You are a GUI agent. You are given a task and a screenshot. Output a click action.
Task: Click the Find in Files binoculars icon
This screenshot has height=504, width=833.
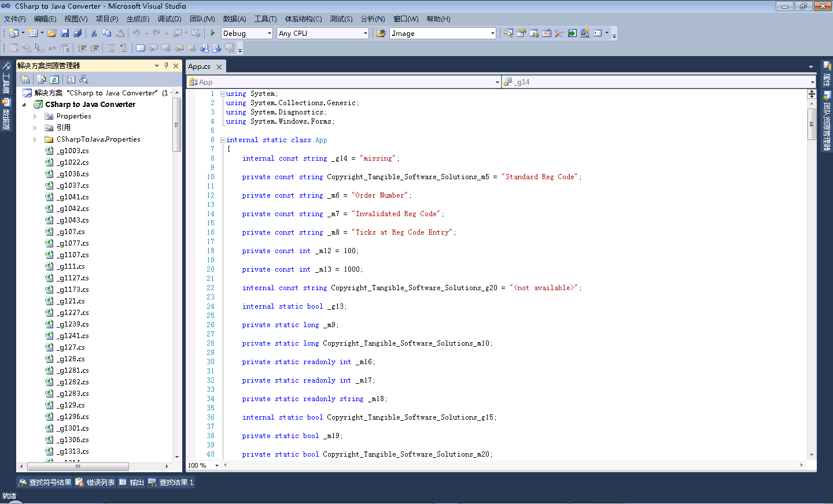381,33
